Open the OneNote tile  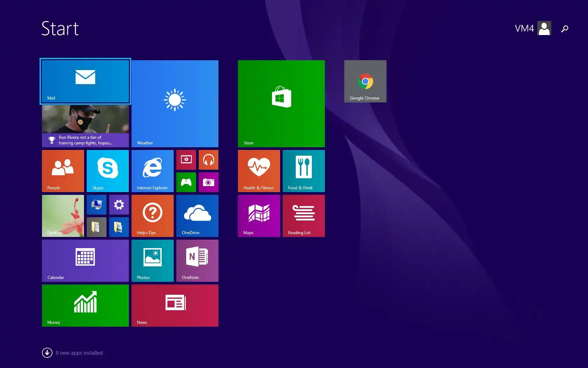point(197,261)
